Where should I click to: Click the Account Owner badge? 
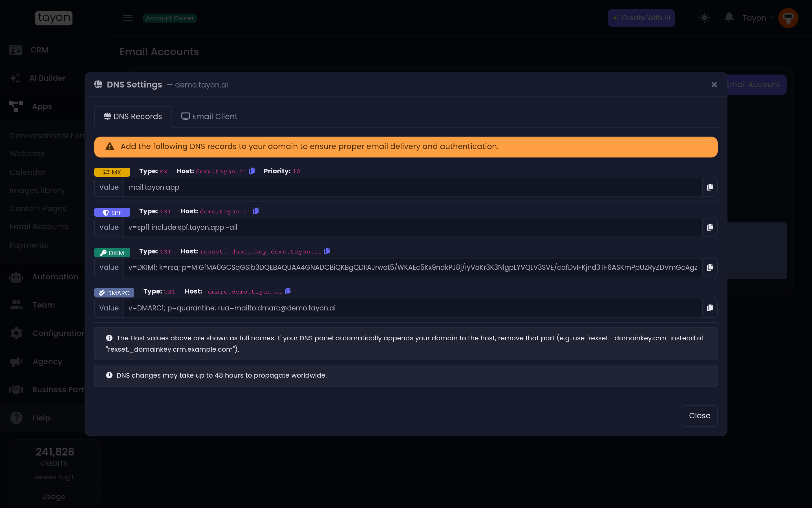click(170, 18)
